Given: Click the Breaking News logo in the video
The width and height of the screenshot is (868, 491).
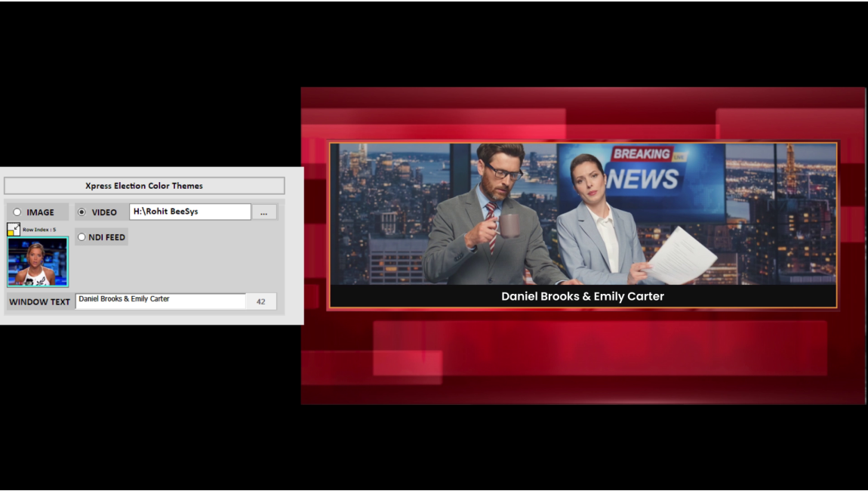Looking at the screenshot, I should pyautogui.click(x=643, y=169).
